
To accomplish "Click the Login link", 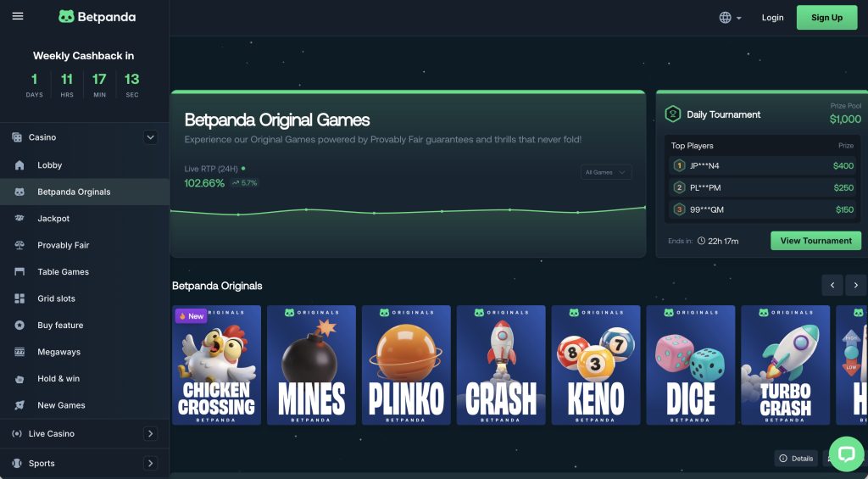I will 772,18.
